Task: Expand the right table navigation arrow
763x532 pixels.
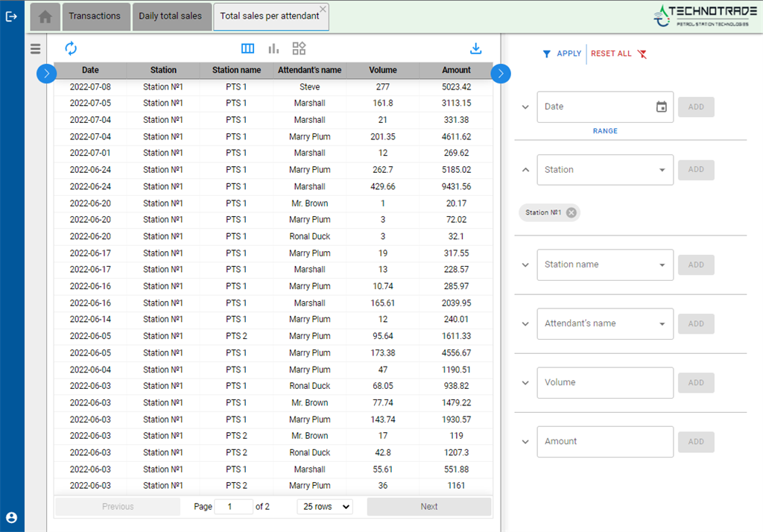Action: pos(501,74)
